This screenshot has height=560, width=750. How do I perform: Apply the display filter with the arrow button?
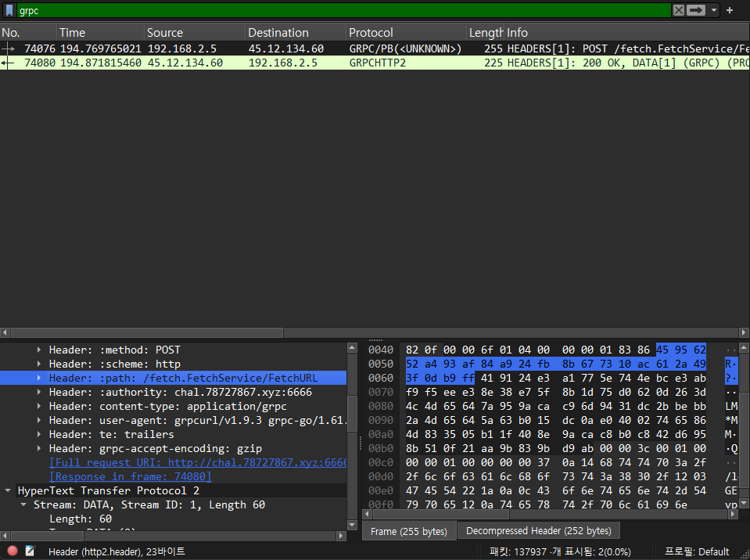(696, 10)
